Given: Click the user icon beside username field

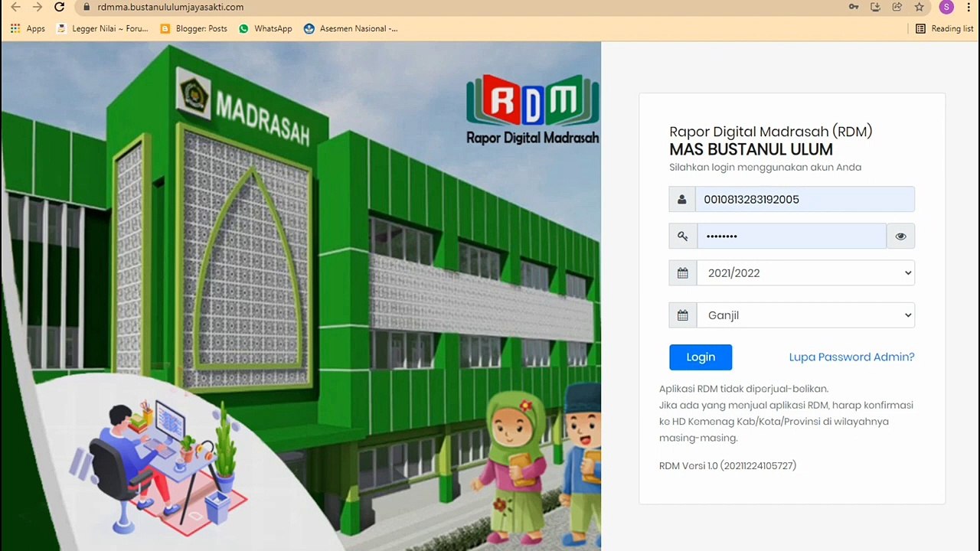Looking at the screenshot, I should click(x=682, y=199).
